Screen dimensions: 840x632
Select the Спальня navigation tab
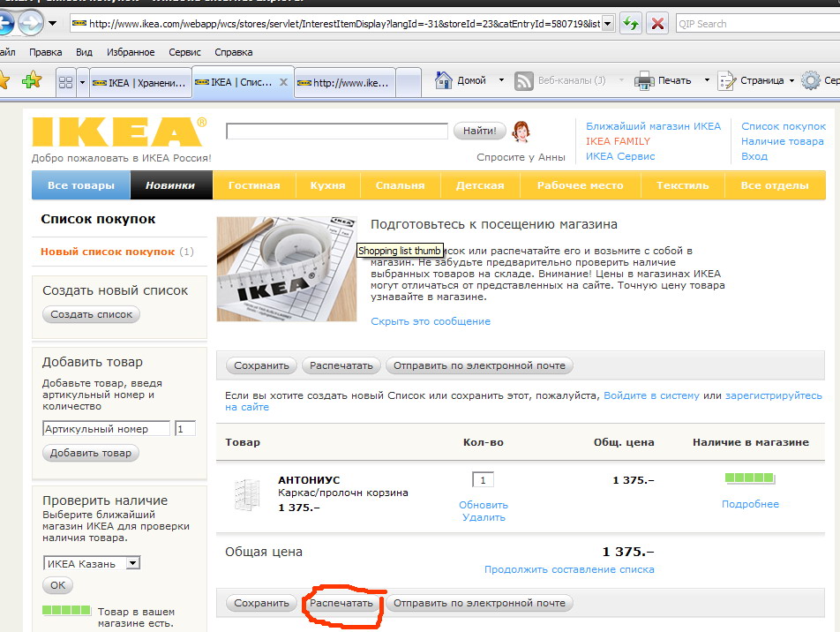tap(401, 185)
